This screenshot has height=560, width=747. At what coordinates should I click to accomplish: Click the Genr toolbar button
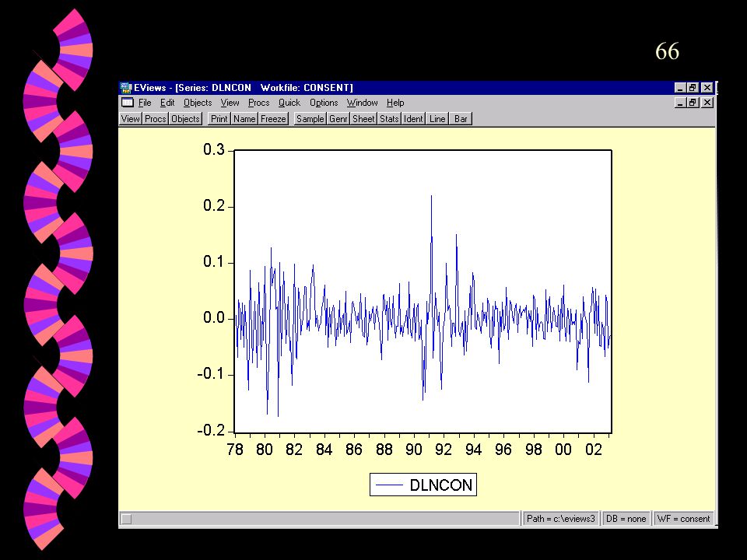coord(338,118)
